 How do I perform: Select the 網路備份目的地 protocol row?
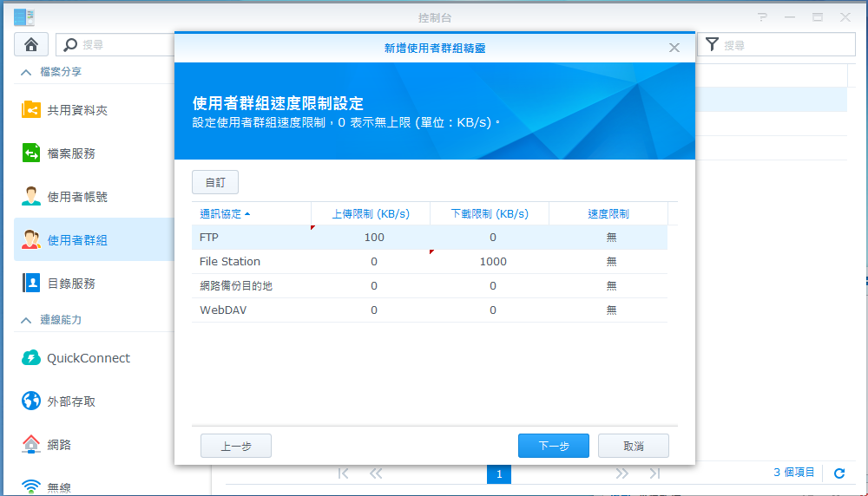tap(430, 286)
